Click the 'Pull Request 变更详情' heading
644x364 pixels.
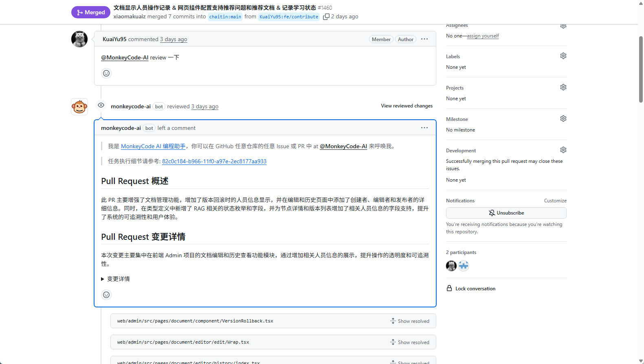pos(143,237)
